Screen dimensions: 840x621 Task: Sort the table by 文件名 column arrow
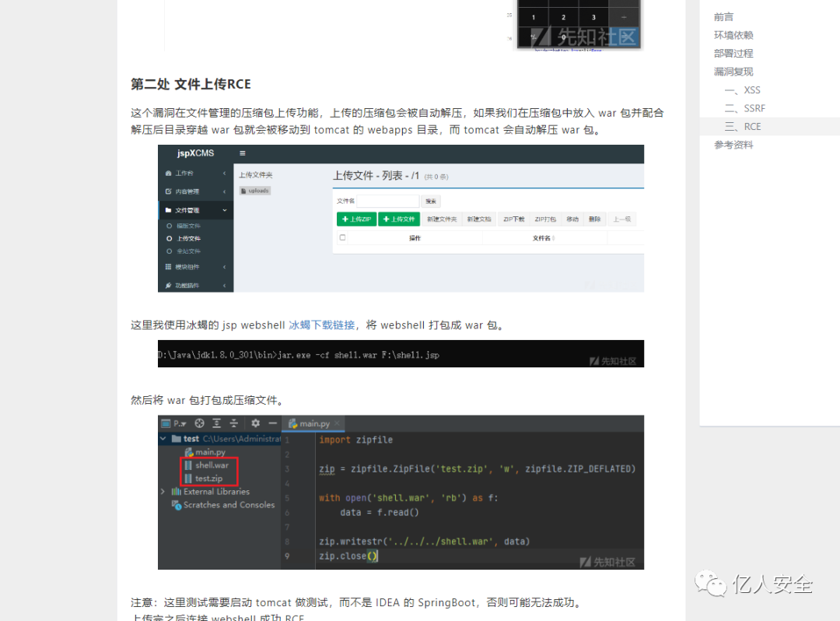[553, 238]
